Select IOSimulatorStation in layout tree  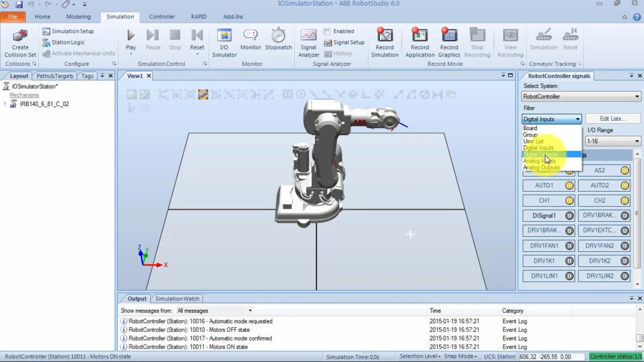35,87
